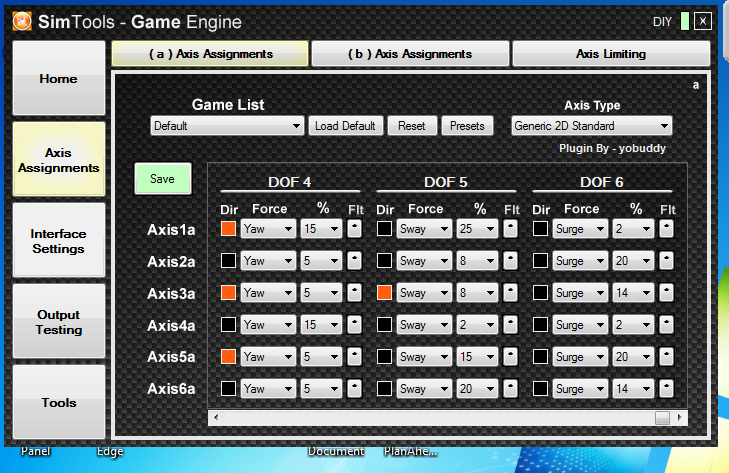The height and width of the screenshot is (473, 729).
Task: Open the Flt filter for Axis4a DOF 4
Action: (x=354, y=325)
